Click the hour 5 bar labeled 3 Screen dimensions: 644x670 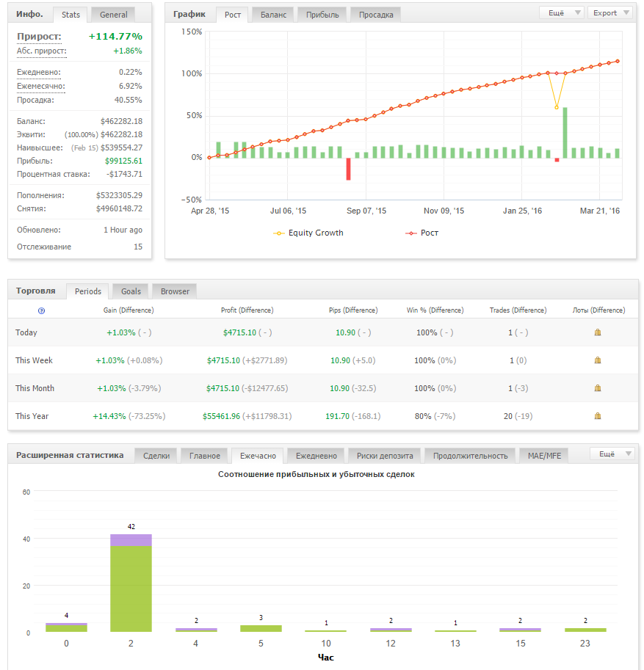[261, 629]
